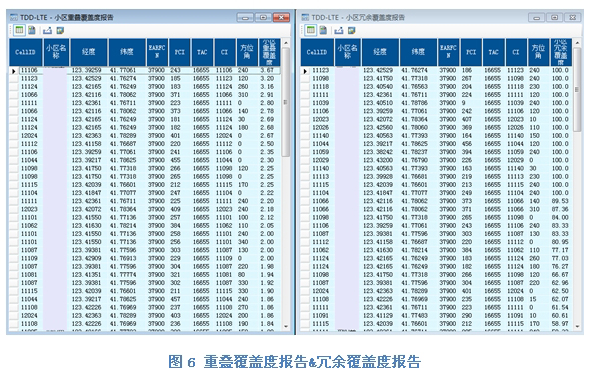Viewport: 590px width, 374px height.
Task: Open document view icon in redundant coverage report toolbar
Action: pyautogui.click(x=323, y=30)
